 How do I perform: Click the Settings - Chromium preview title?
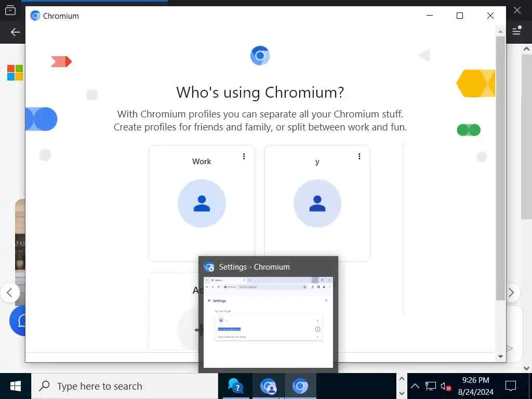[x=255, y=267]
